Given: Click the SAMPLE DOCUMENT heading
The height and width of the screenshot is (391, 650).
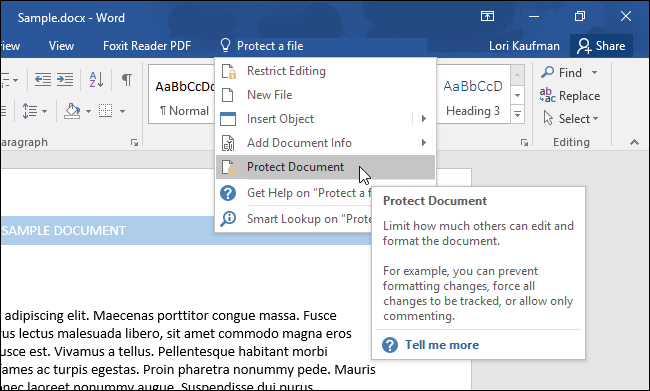Looking at the screenshot, I should pyautogui.click(x=63, y=231).
